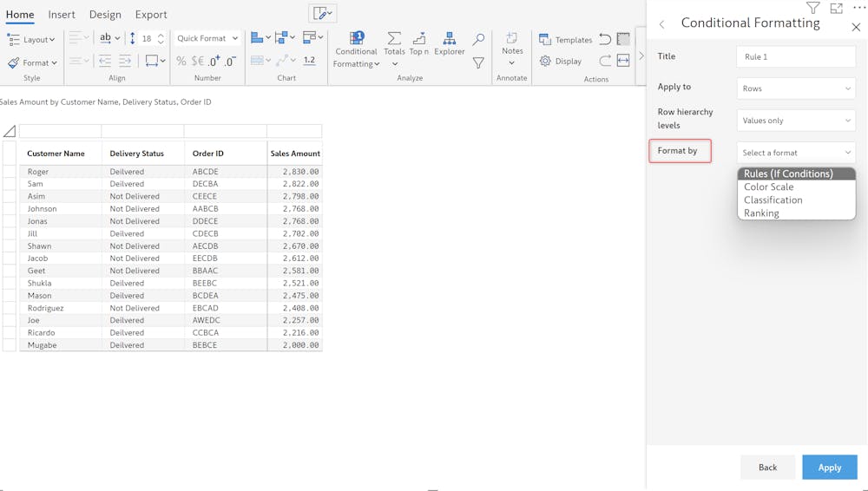
Task: Click the Totals sigma icon
Action: [x=394, y=39]
